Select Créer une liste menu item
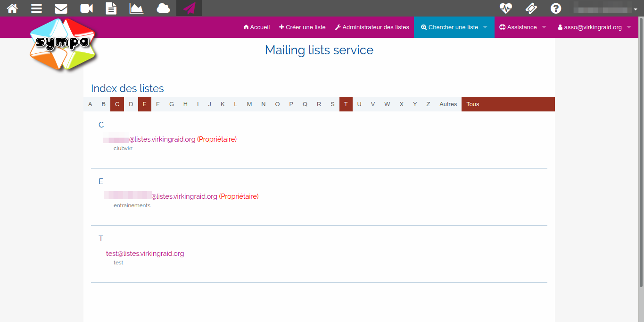644x322 pixels. pyautogui.click(x=302, y=27)
